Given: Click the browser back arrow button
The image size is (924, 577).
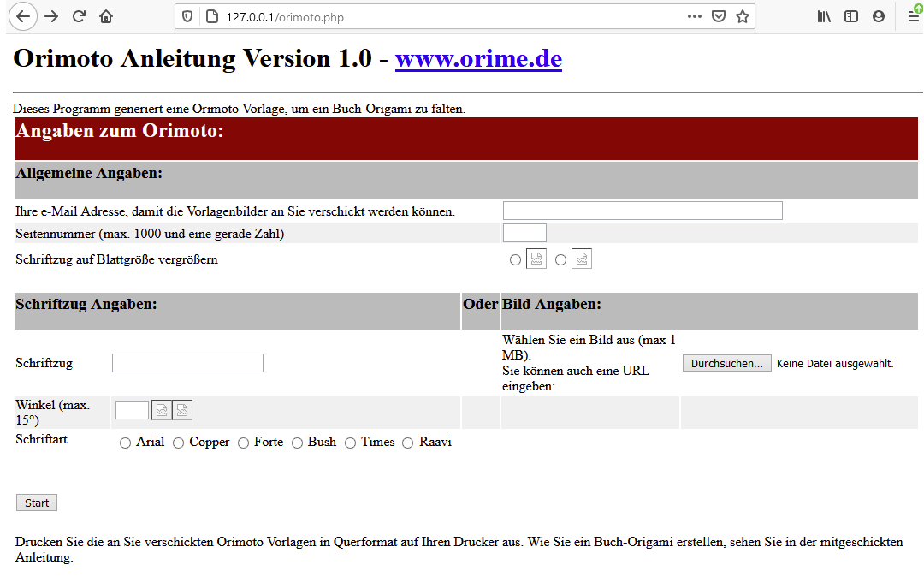Looking at the screenshot, I should 23,16.
